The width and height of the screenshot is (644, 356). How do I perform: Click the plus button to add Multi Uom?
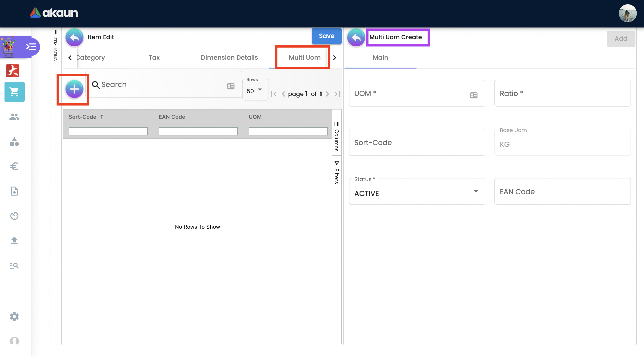(74, 89)
